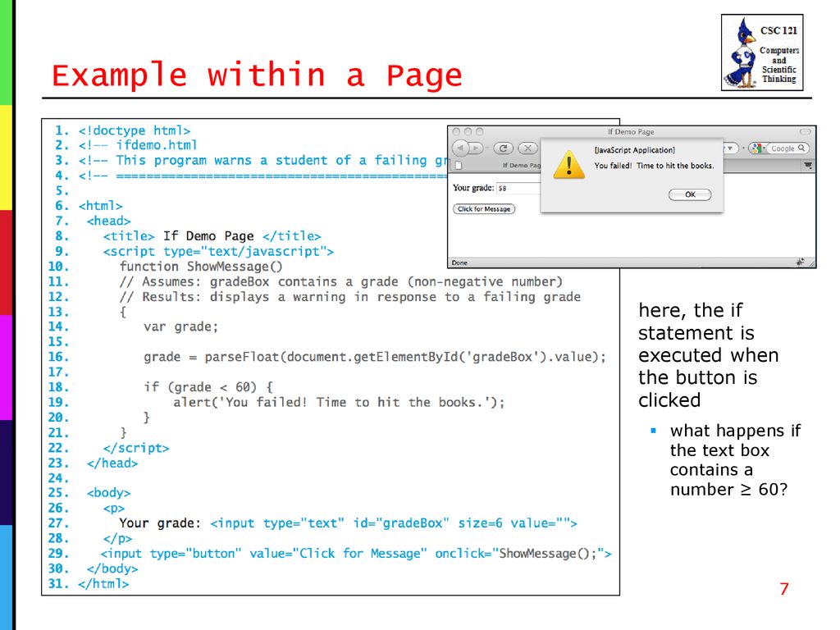Viewport: 840px width, 630px height.
Task: Select the 'If Demo Page' browser tab
Action: coord(521,165)
